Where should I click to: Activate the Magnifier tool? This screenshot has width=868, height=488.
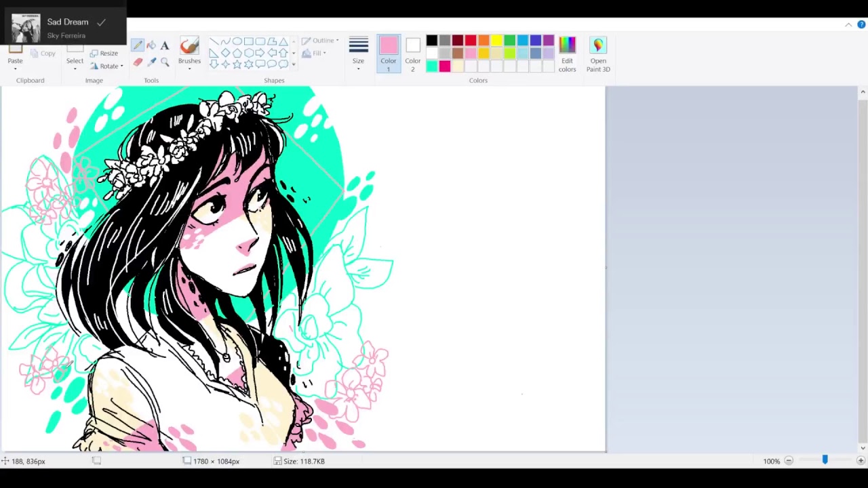165,62
